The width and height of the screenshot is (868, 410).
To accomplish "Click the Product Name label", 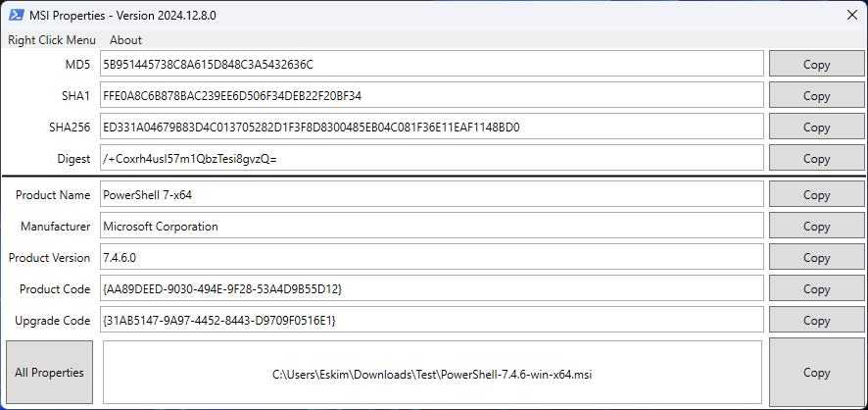I will pyautogui.click(x=53, y=195).
